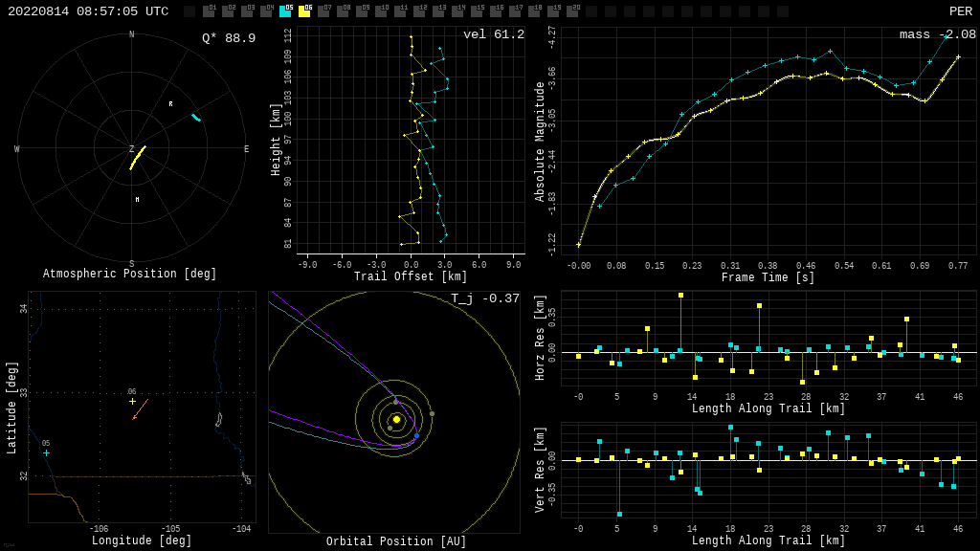
Task: Click the yellow Sun in orbital plot
Action: pos(396,419)
